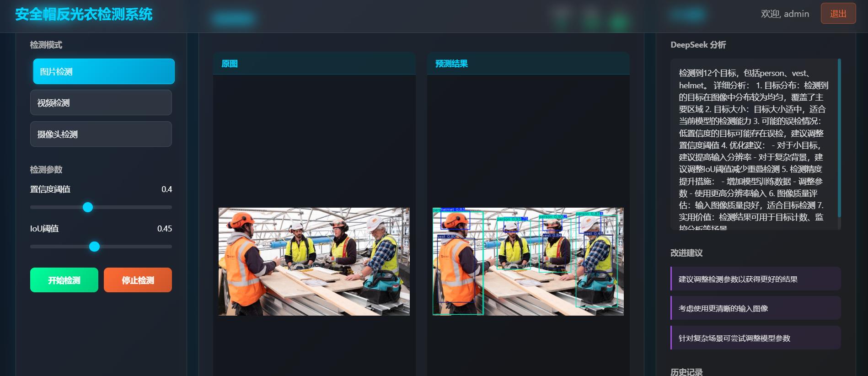Viewport: 868px width, 376px height.
Task: Click the 置信度阈值 label
Action: pyautogui.click(x=50, y=189)
